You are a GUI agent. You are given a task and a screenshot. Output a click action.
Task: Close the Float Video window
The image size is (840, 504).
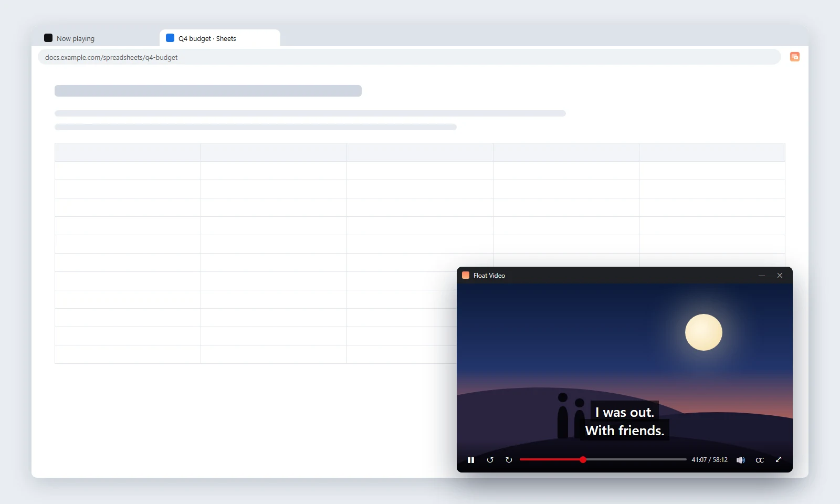[x=780, y=276]
